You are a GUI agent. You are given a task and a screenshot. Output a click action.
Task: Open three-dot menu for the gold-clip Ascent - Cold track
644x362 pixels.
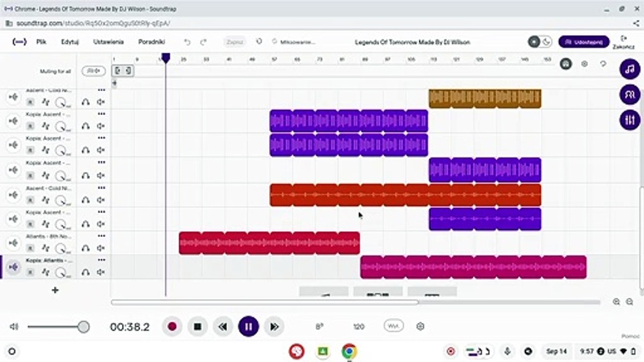102,90
